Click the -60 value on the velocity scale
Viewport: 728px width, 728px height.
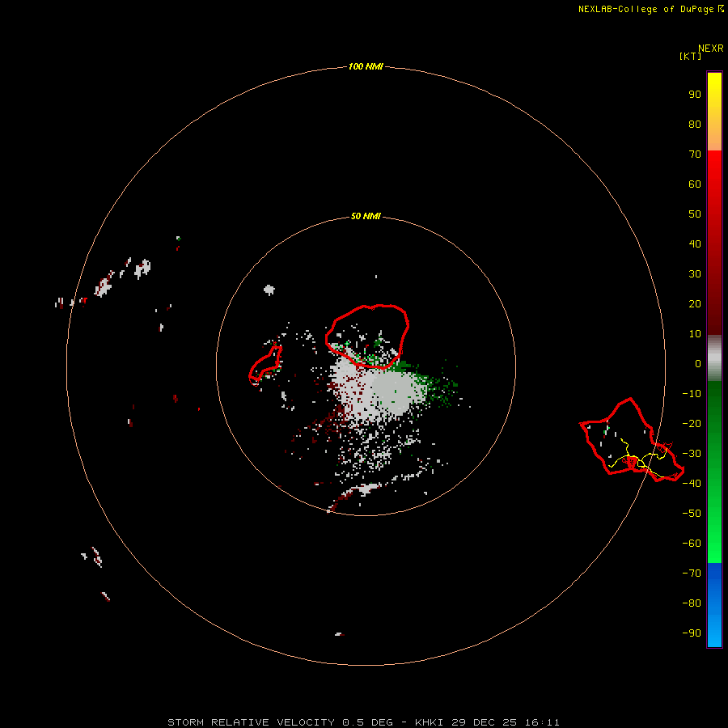pyautogui.click(x=692, y=544)
